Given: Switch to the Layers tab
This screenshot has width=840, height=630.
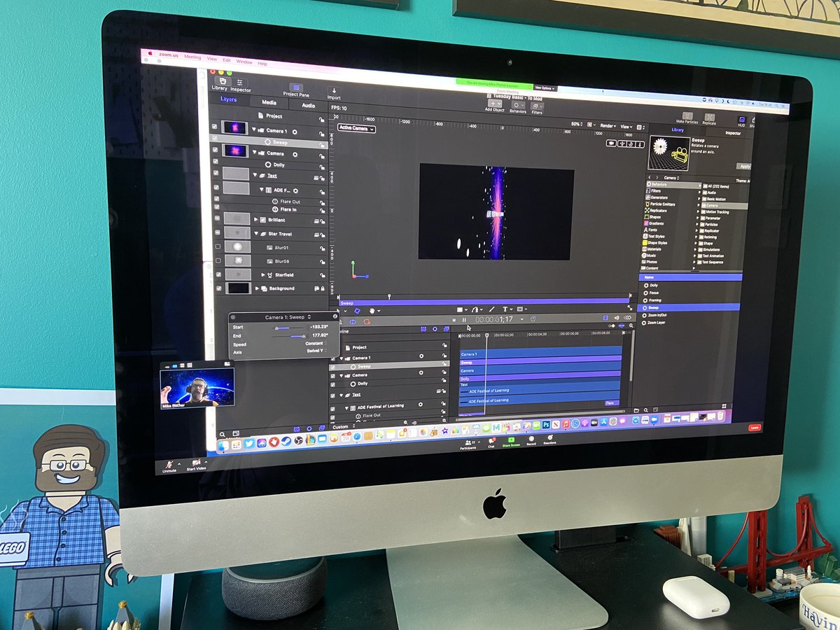Looking at the screenshot, I should point(229,99).
